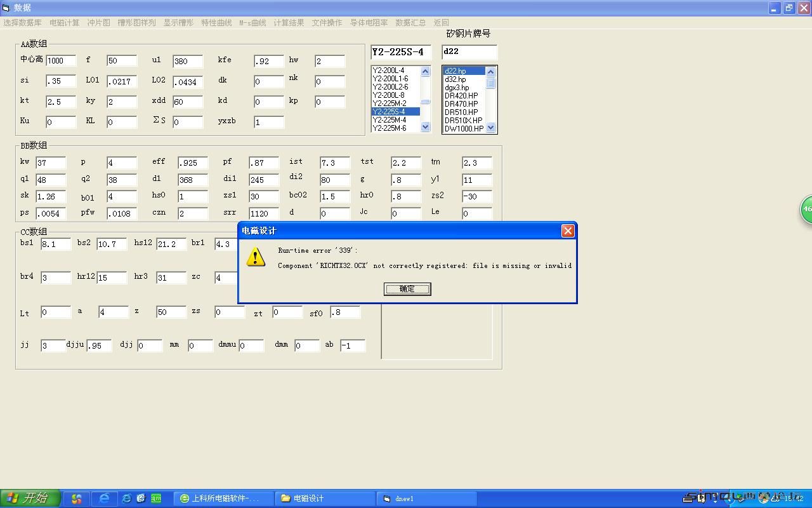Select d32.hp in the steel grade list

(464, 79)
